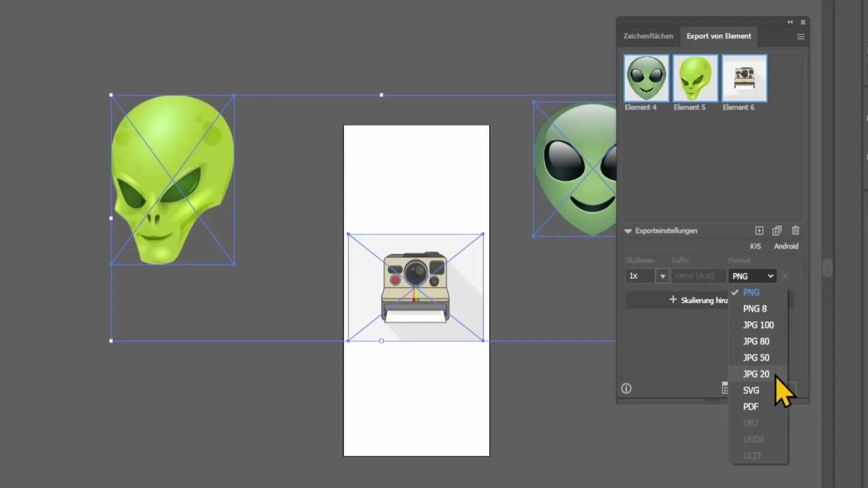Choose PNG in the format list
The image size is (868, 488).
pos(758,292)
